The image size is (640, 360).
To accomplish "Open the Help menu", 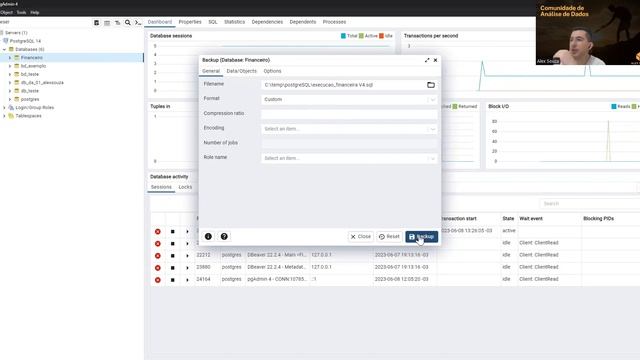I will pos(35,13).
